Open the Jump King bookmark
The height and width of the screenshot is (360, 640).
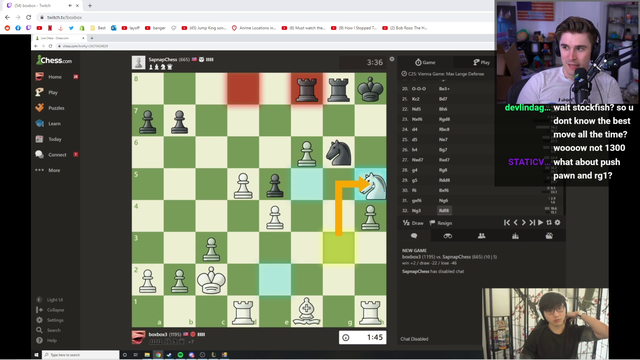204,28
